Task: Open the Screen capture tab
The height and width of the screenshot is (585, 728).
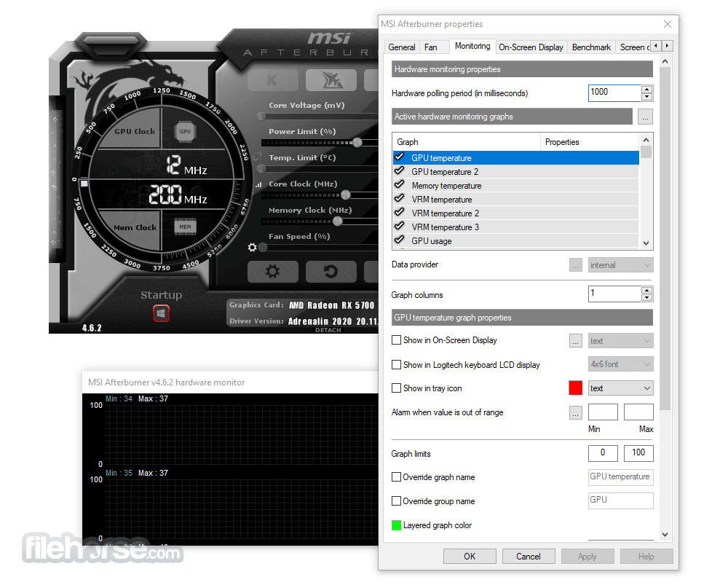Action: (634, 47)
